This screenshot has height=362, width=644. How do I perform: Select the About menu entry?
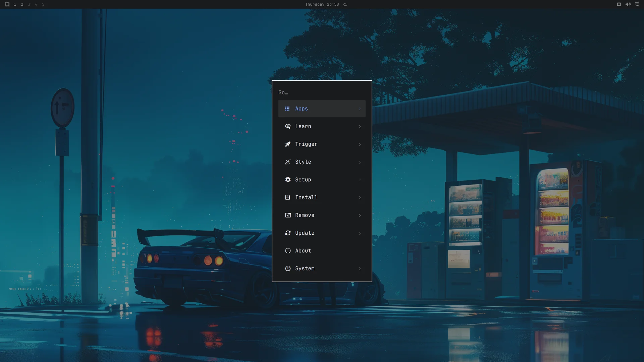click(322, 251)
